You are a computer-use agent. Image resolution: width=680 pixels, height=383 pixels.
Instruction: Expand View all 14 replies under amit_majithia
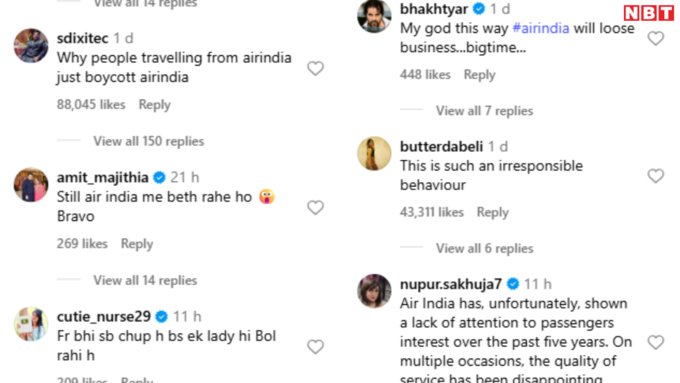[145, 280]
